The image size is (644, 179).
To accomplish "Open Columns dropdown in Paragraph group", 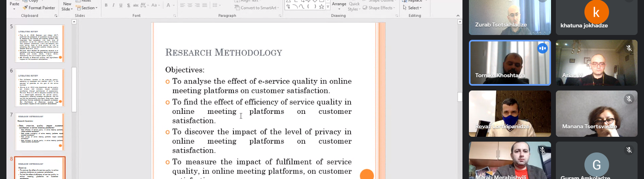I will click(217, 5).
